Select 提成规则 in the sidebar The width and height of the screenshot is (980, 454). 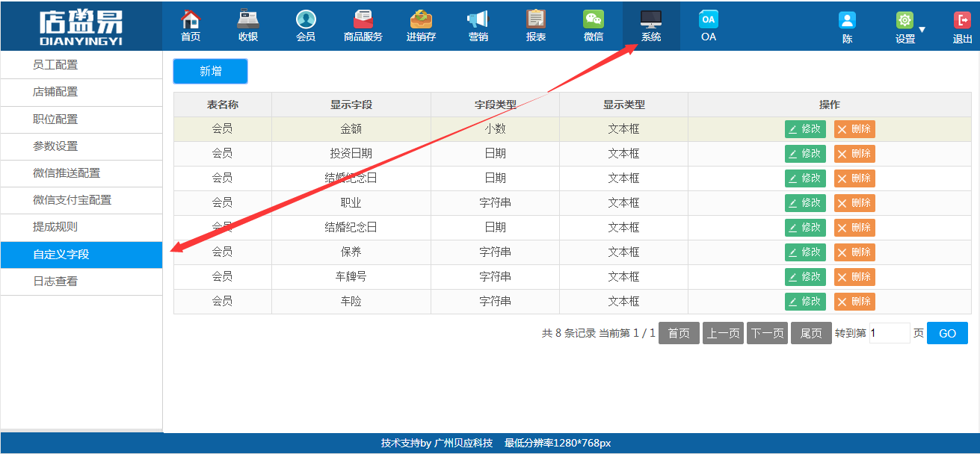click(81, 227)
